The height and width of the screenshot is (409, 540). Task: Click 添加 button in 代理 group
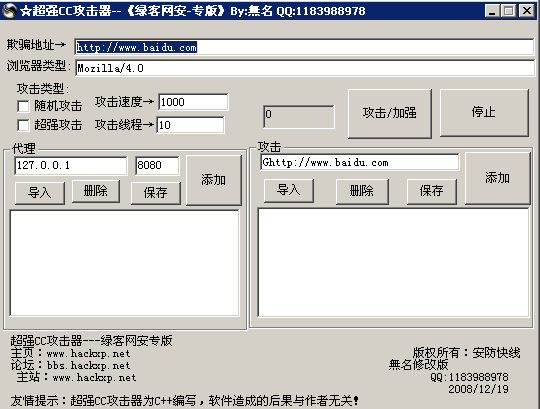[214, 180]
